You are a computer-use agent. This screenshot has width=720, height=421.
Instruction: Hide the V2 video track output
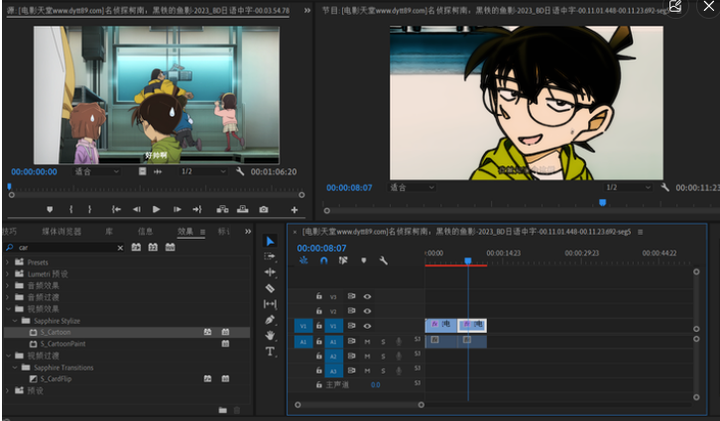coord(367,311)
